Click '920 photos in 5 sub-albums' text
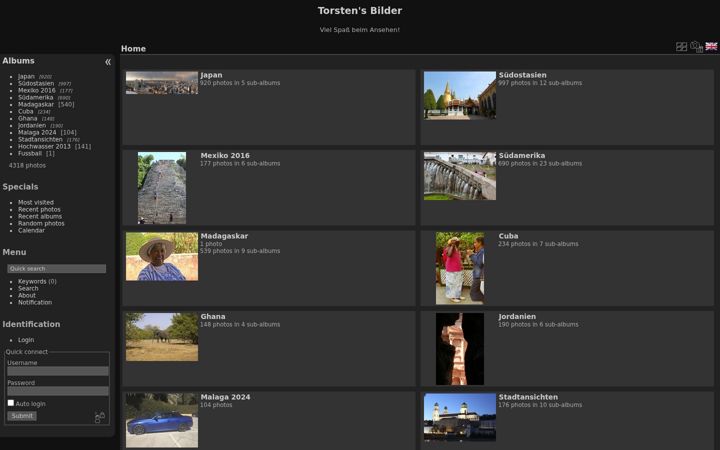Image resolution: width=720 pixels, height=450 pixels. point(240,83)
